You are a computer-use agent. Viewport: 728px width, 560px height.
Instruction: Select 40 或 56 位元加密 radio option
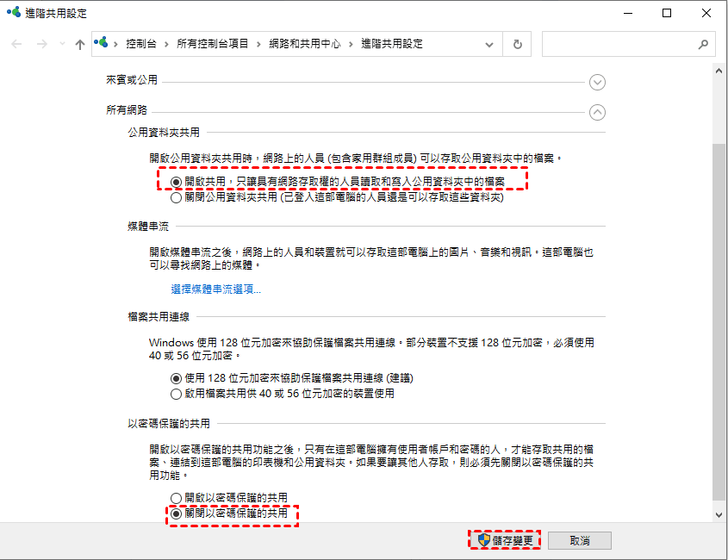pyautogui.click(x=177, y=394)
